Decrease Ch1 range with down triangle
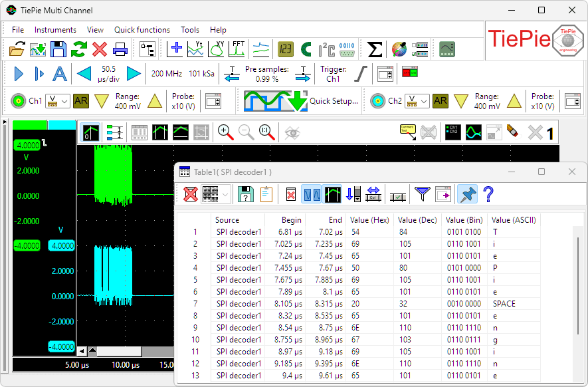This screenshot has height=387, width=588. pos(102,101)
